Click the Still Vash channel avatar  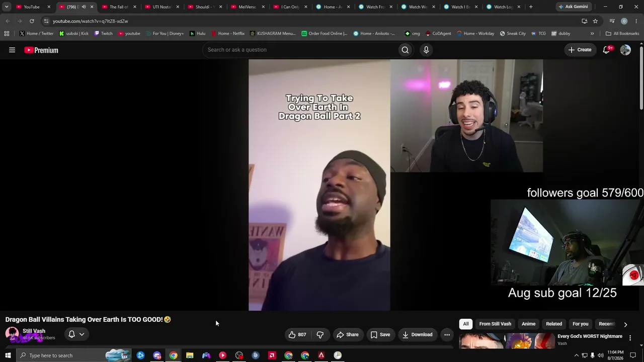click(x=12, y=334)
